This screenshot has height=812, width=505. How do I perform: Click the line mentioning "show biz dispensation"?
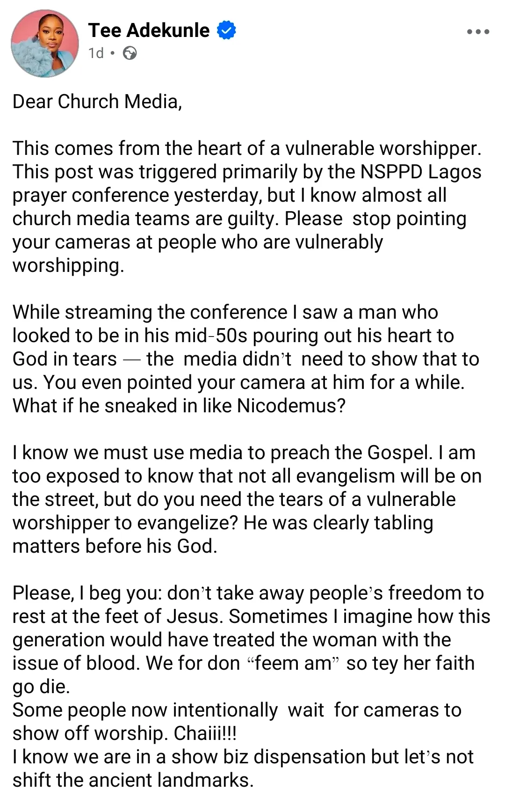pyautogui.click(x=243, y=757)
